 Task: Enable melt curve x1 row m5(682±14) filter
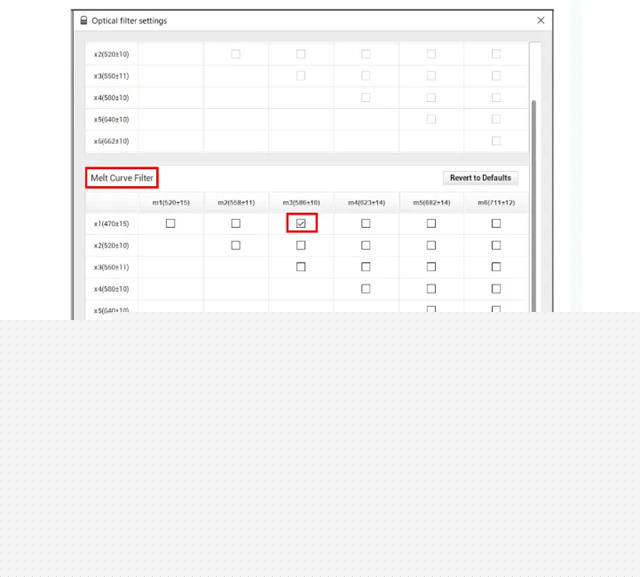point(431,224)
